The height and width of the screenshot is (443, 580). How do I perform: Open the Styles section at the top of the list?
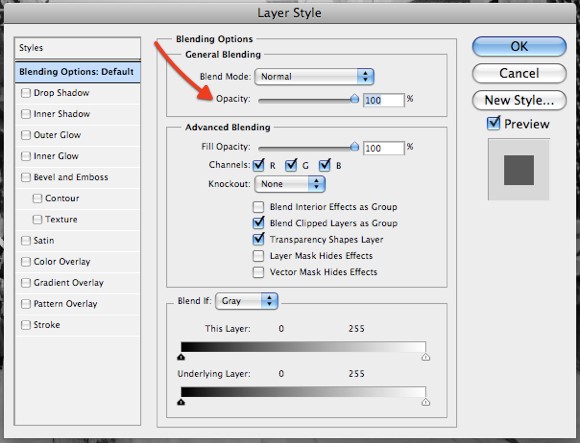pyautogui.click(x=78, y=48)
